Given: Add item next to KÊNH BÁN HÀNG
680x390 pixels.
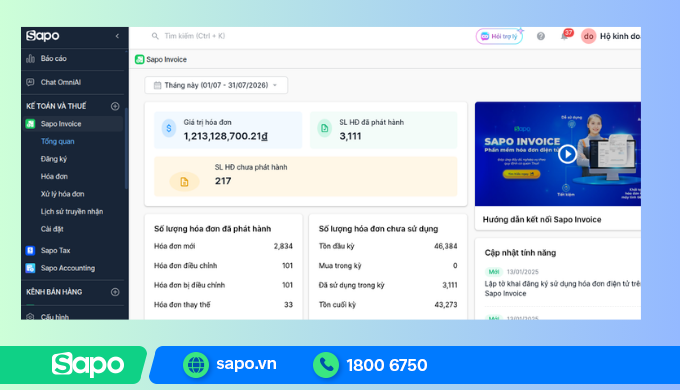Looking at the screenshot, I should click(x=115, y=292).
